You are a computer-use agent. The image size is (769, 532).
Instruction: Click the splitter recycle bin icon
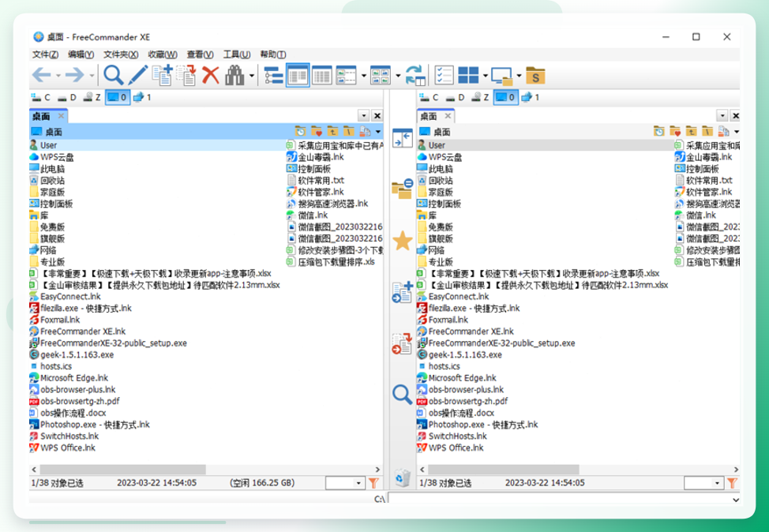[402, 478]
